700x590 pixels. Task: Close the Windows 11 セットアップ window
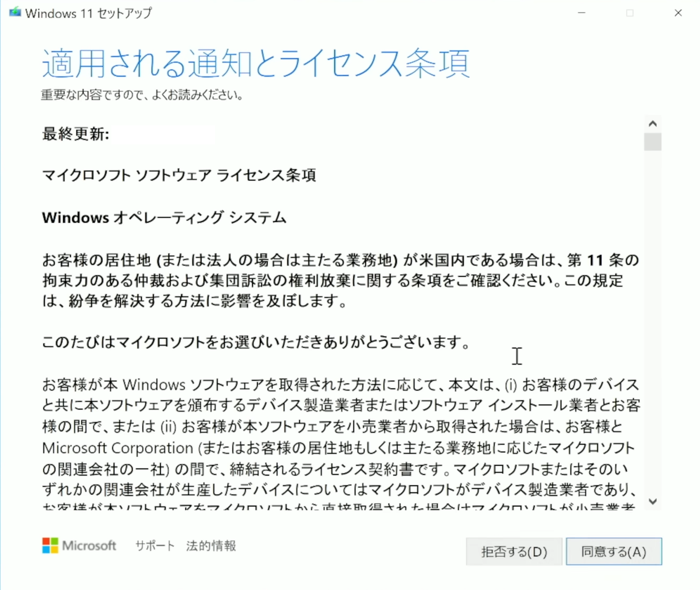678,13
